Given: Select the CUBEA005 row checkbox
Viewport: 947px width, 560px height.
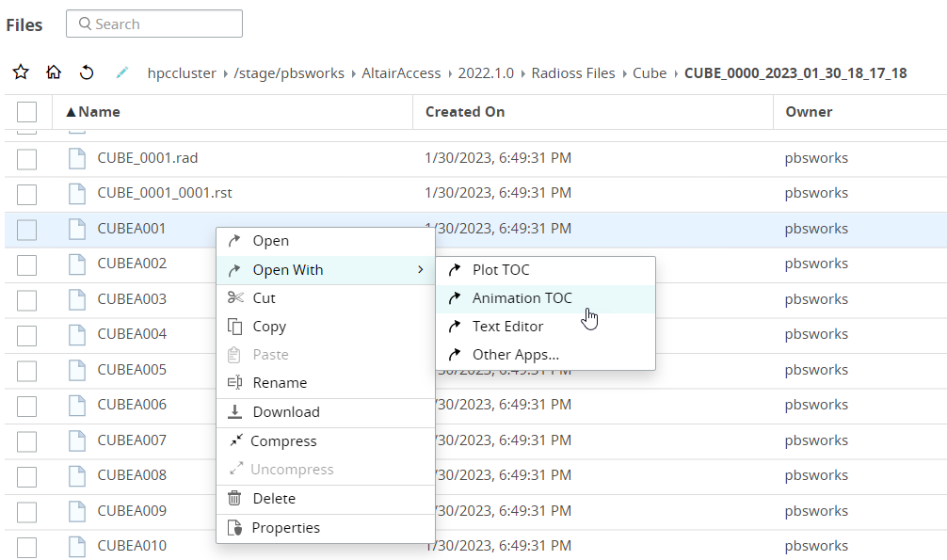Looking at the screenshot, I should pos(26,370).
